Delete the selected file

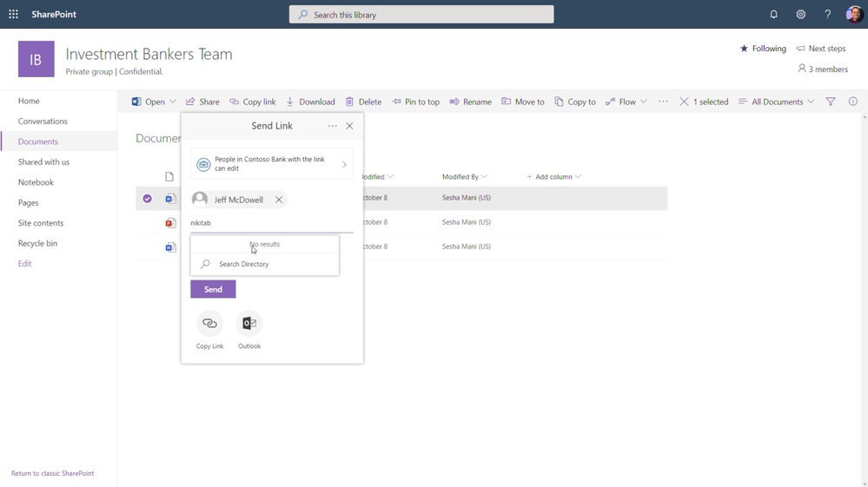click(363, 102)
